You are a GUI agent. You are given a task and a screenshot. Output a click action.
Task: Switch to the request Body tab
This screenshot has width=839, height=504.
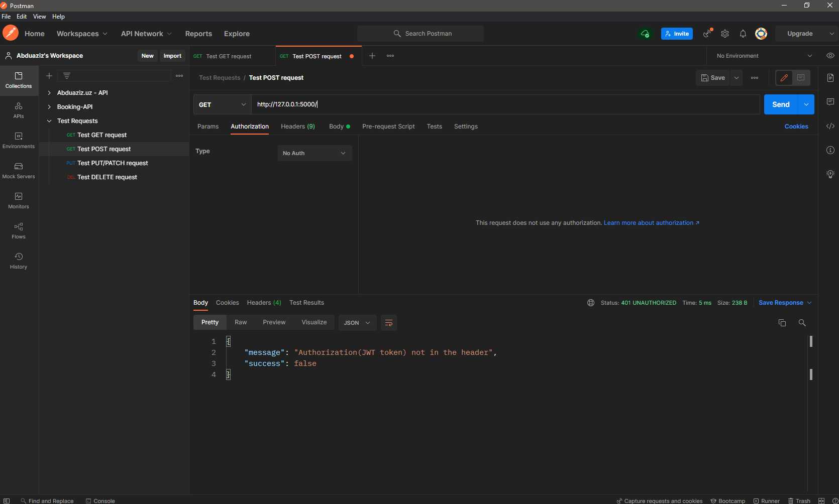(340, 127)
